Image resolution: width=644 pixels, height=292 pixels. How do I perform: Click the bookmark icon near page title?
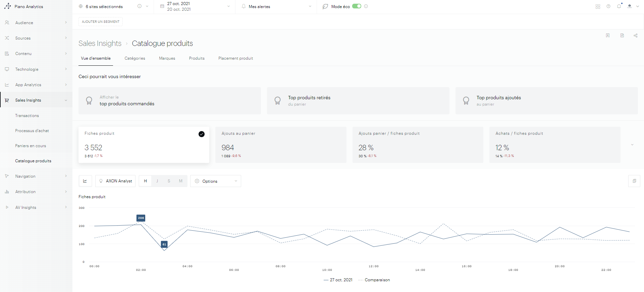pos(608,36)
